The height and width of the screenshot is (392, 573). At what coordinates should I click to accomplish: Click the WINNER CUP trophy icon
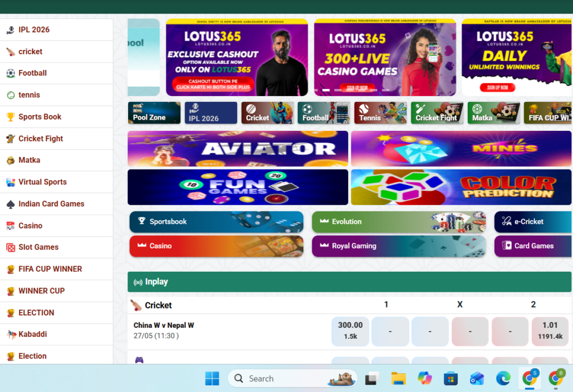(x=11, y=291)
